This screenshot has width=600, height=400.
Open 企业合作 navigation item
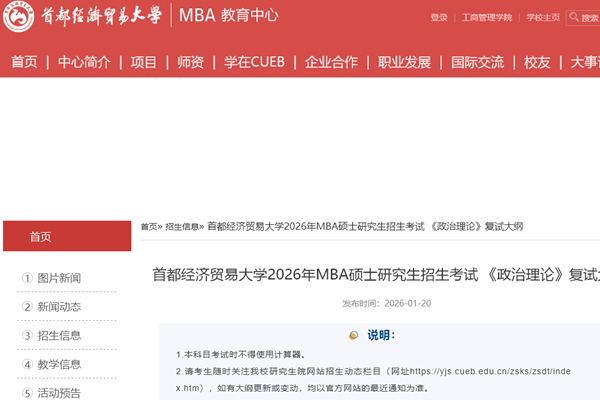[331, 62]
